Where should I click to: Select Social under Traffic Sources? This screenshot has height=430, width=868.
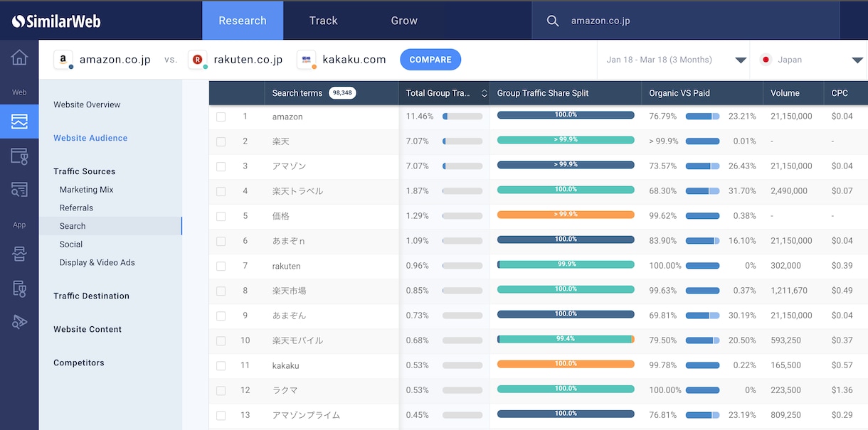click(71, 244)
